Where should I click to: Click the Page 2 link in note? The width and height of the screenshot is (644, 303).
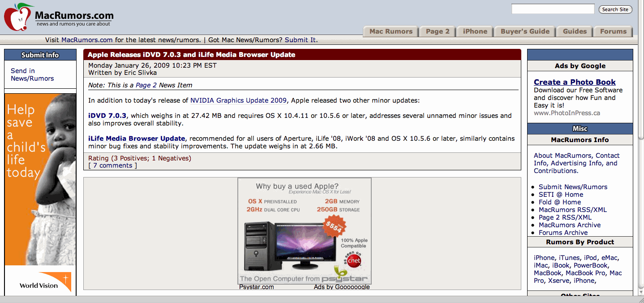click(x=146, y=85)
